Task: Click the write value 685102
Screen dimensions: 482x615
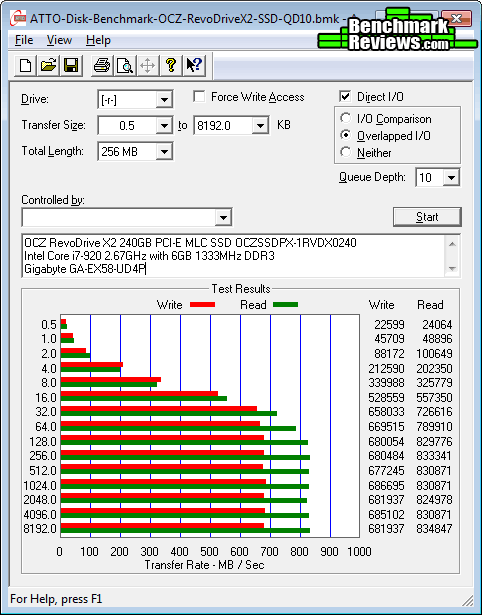Action: click(x=386, y=514)
